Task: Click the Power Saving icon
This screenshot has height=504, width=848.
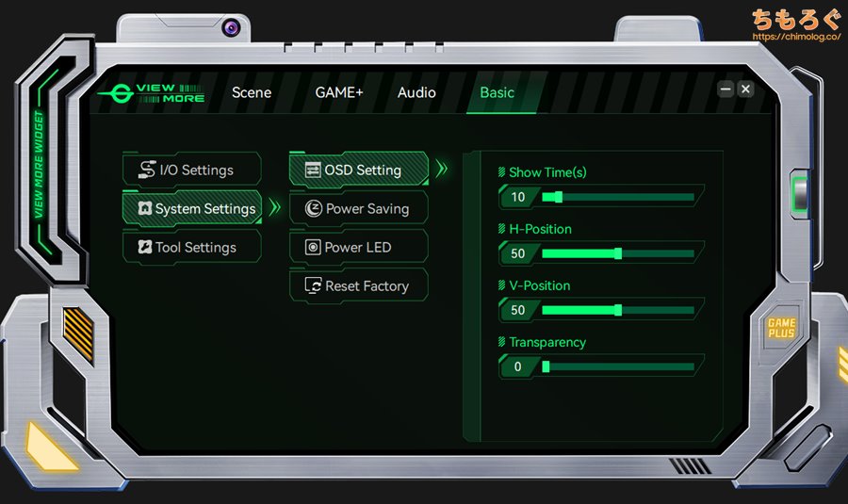Action: coord(314,209)
